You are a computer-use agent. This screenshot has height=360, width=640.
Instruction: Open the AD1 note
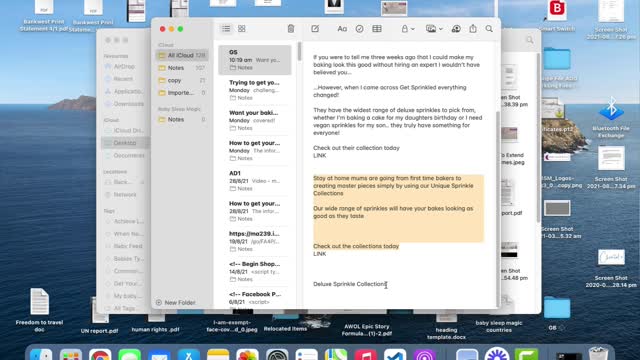[x=255, y=180]
